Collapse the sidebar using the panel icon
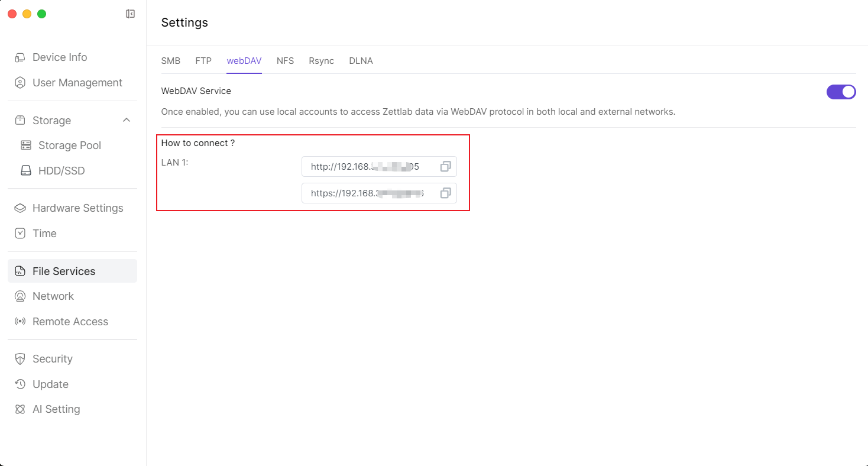Viewport: 868px width, 466px height. click(x=131, y=14)
